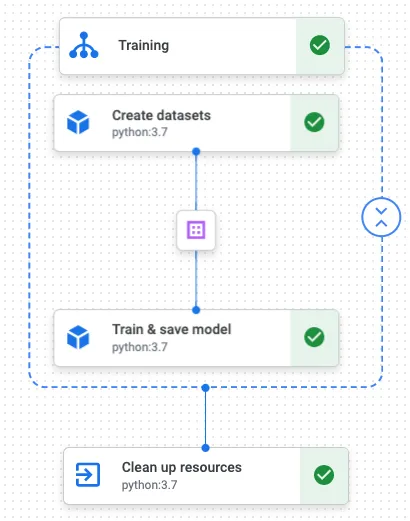Select the Training pipeline node title
Image resolution: width=410 pixels, height=521 pixels.
tap(144, 45)
